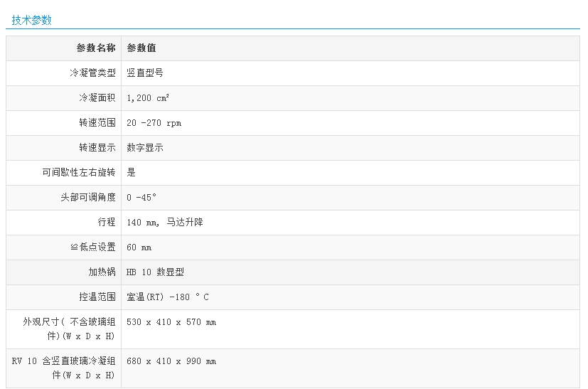Click the 头部可调角度 row label
The width and height of the screenshot is (588, 389).
click(88, 198)
